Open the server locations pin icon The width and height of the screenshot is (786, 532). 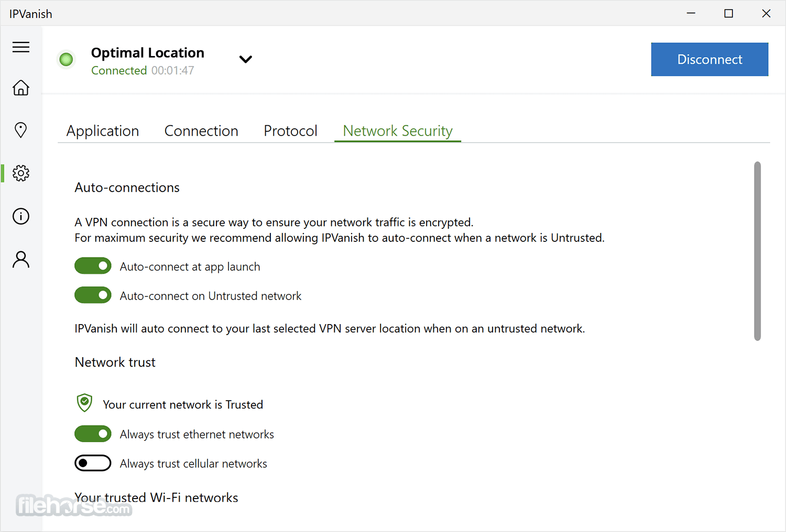pyautogui.click(x=21, y=130)
